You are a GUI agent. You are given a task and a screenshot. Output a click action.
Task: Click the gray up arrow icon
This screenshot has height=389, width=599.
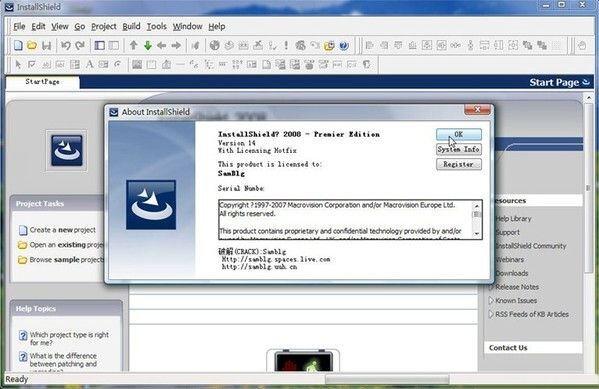pyautogui.click(x=133, y=46)
